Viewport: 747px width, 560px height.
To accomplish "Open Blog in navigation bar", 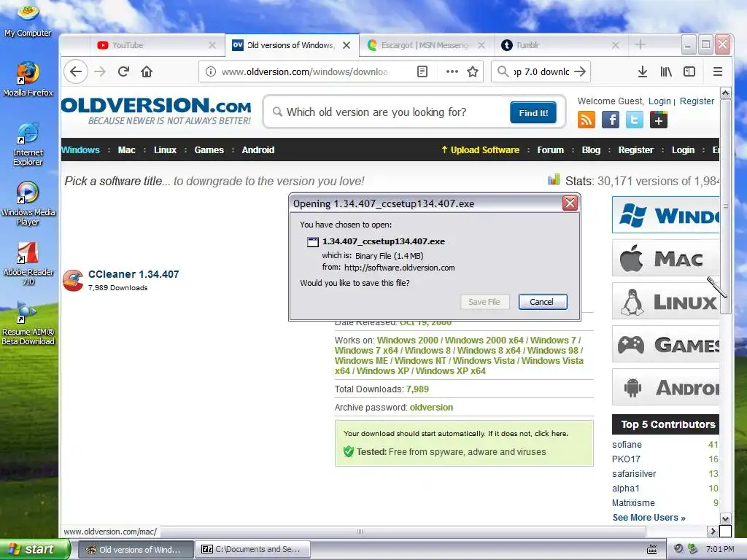I will click(x=591, y=150).
